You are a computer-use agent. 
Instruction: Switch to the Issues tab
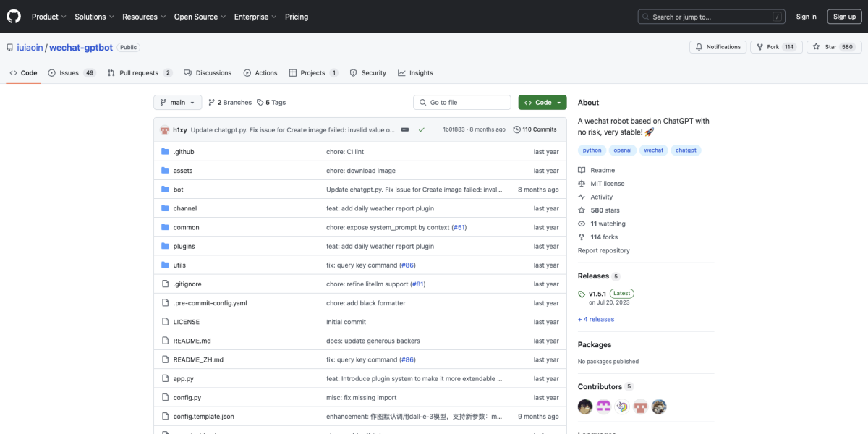click(71, 73)
